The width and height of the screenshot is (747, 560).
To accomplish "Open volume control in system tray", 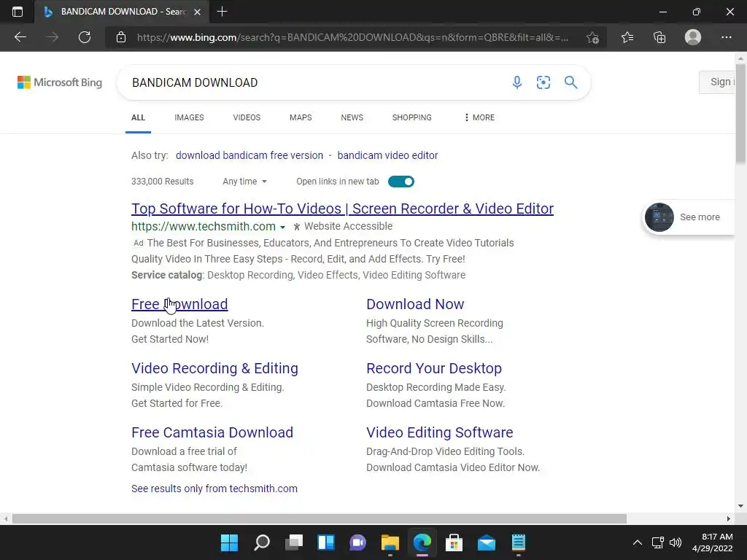I will click(x=676, y=542).
